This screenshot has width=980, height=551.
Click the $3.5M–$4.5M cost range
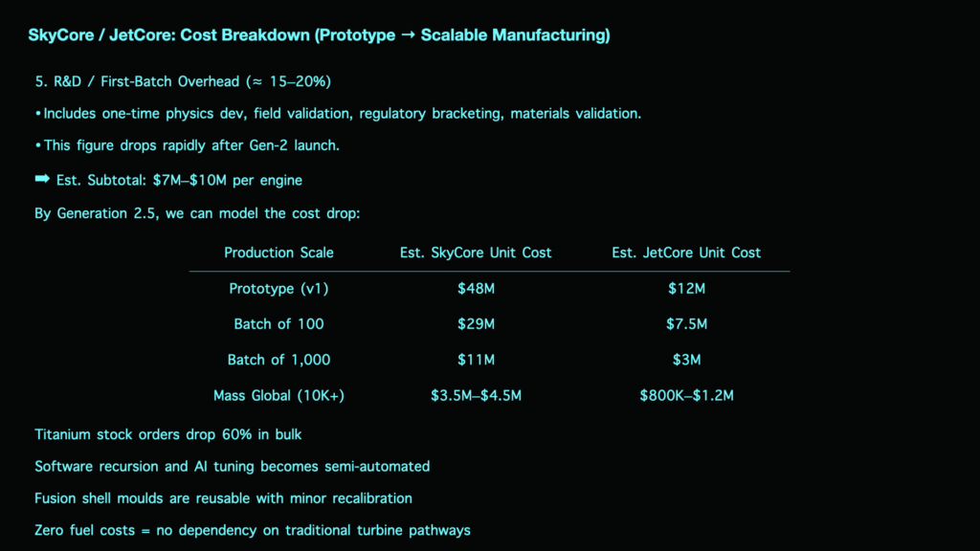(476, 395)
